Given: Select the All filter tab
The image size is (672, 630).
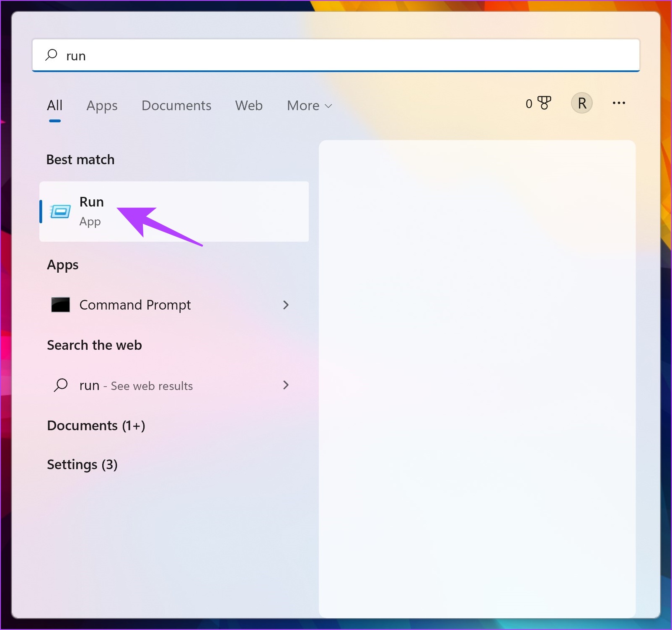Looking at the screenshot, I should pyautogui.click(x=54, y=106).
